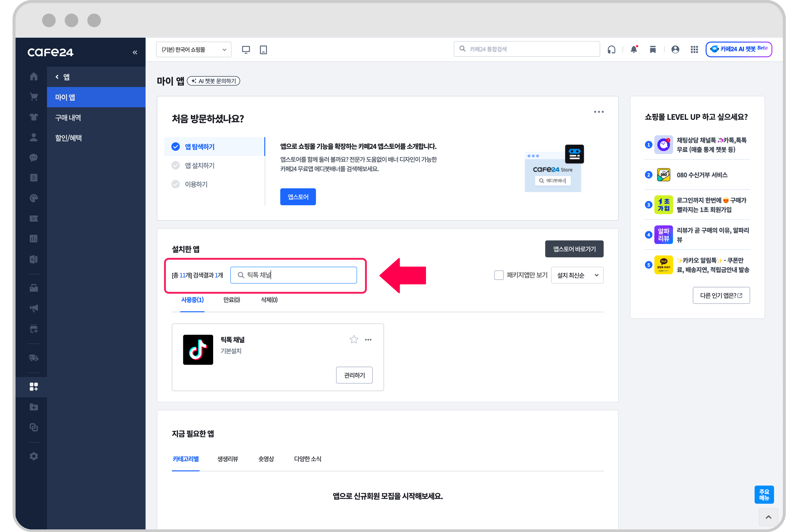
Task: Select the 앱 설치하기 step
Action: pyautogui.click(x=199, y=165)
